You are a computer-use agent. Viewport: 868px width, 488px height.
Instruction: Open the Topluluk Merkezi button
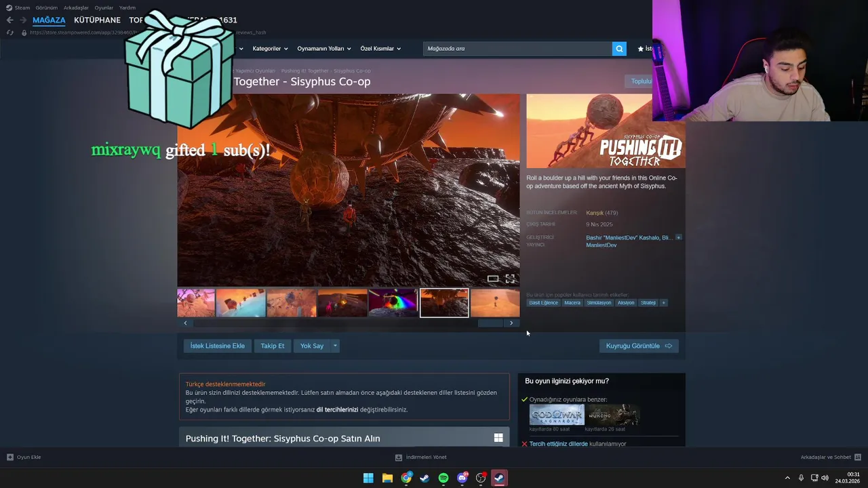(x=638, y=81)
